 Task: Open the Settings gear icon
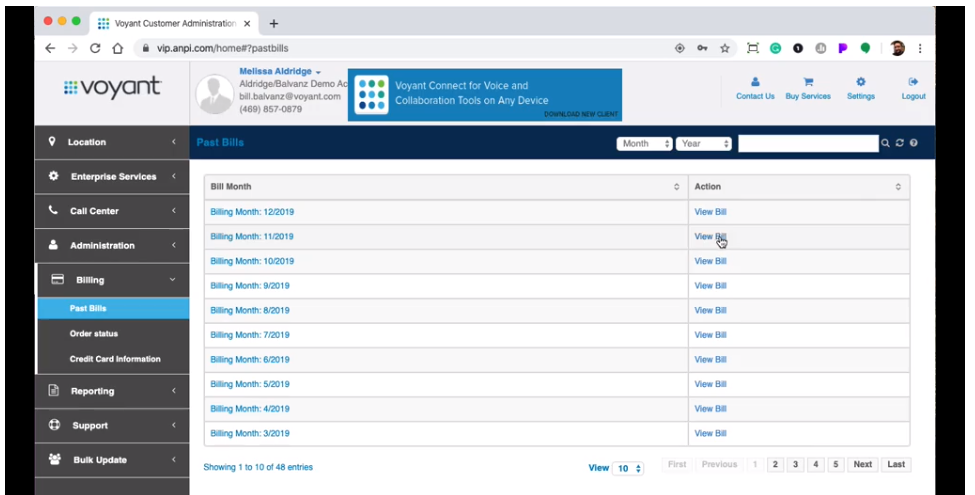click(x=860, y=83)
